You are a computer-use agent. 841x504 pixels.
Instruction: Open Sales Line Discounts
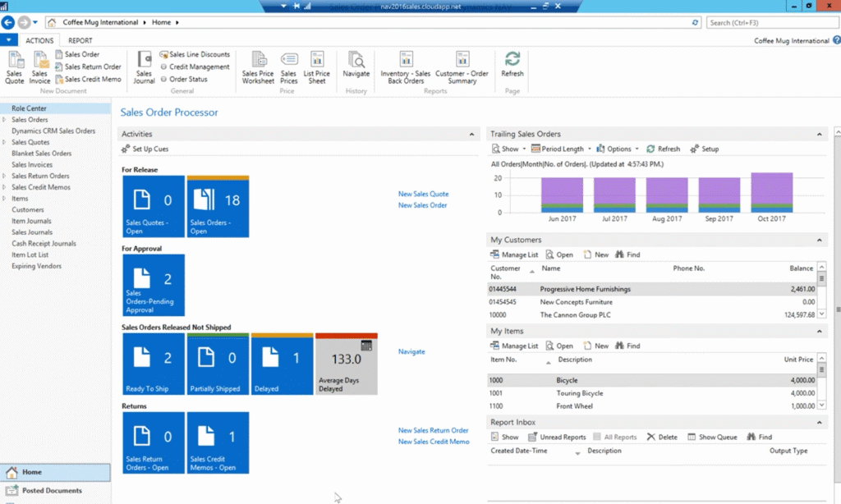click(195, 54)
